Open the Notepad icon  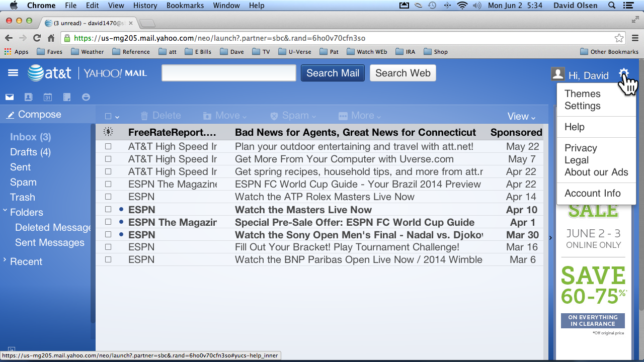[x=67, y=97]
